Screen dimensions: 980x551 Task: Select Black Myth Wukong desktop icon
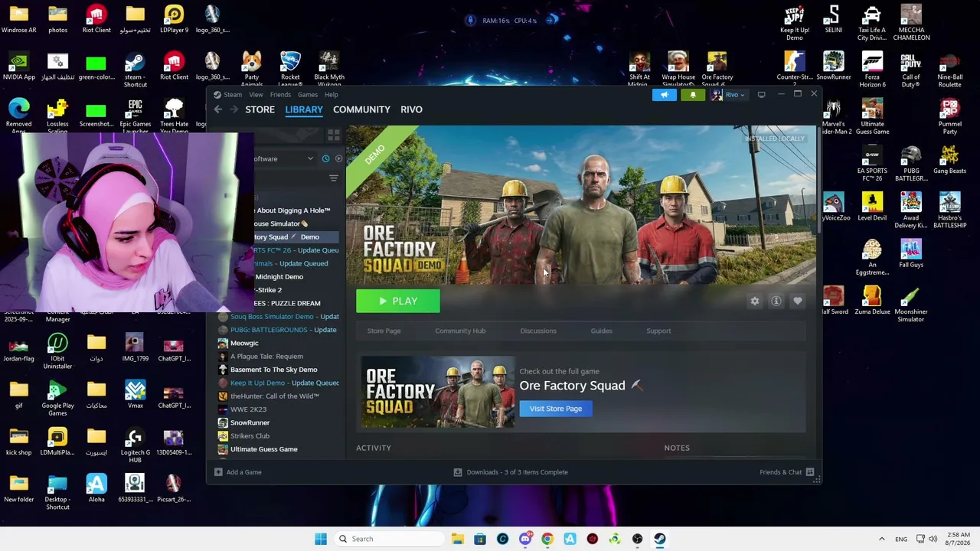(x=329, y=69)
